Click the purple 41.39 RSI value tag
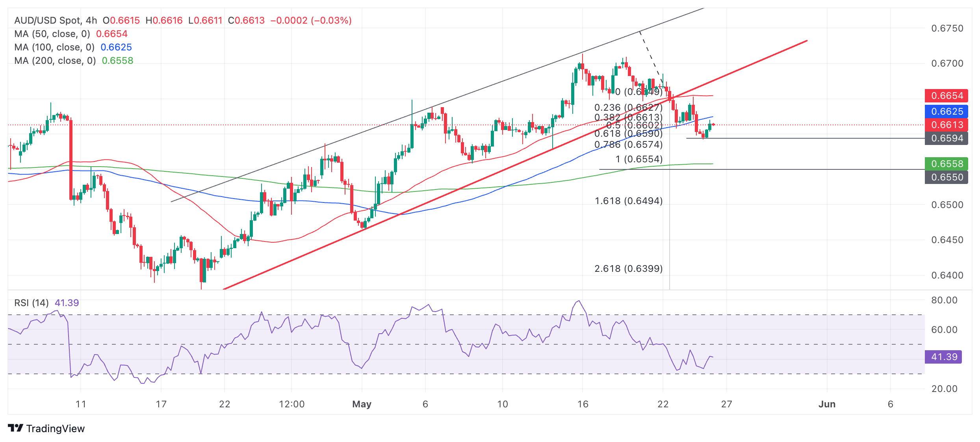The height and width of the screenshot is (442, 980). tap(943, 357)
